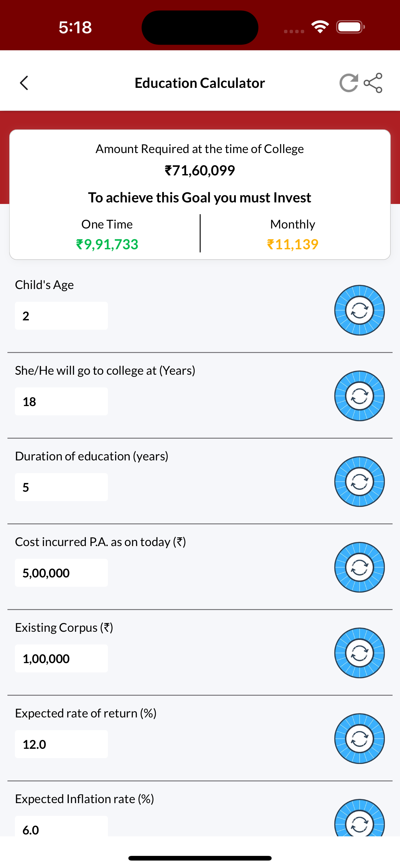Tap the Monthly amount ₹11,139
Screen dimensions: 400x868
click(293, 244)
